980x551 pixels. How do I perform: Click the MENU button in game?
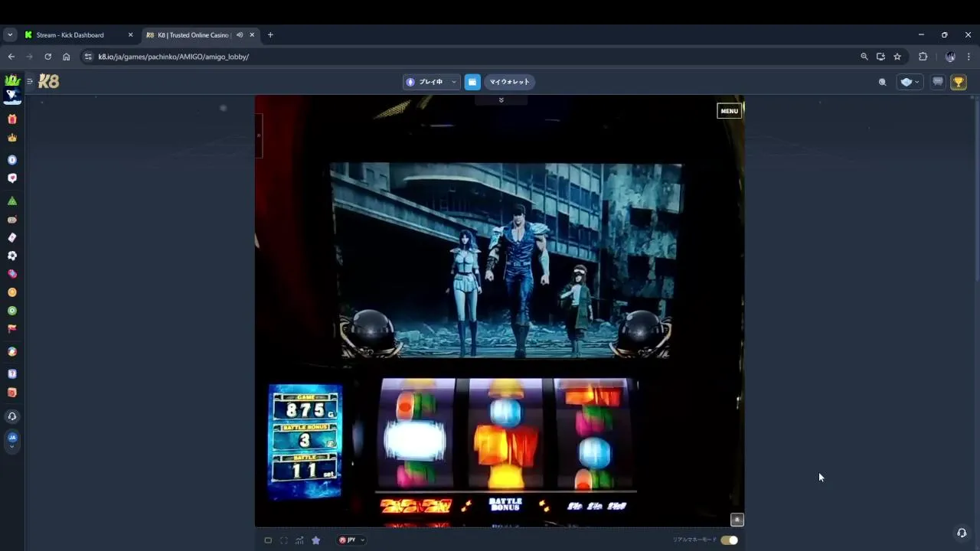pos(729,111)
